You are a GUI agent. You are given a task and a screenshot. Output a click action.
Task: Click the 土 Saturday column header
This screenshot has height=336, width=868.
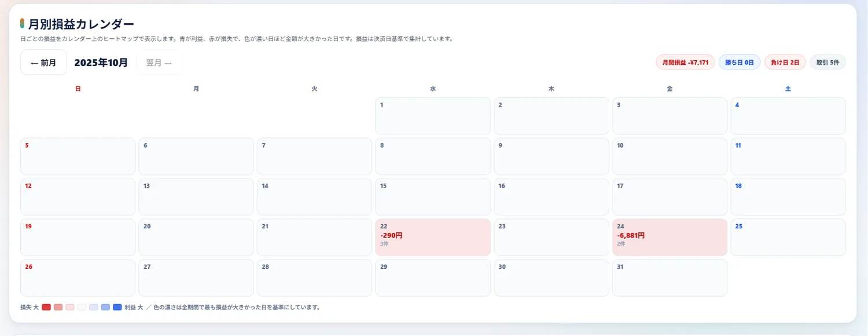point(788,89)
